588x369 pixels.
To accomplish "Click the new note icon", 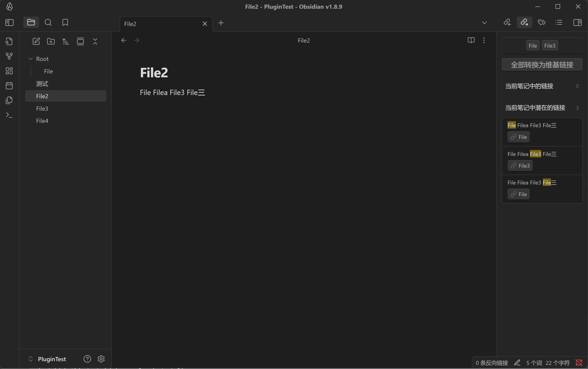I will tap(36, 41).
